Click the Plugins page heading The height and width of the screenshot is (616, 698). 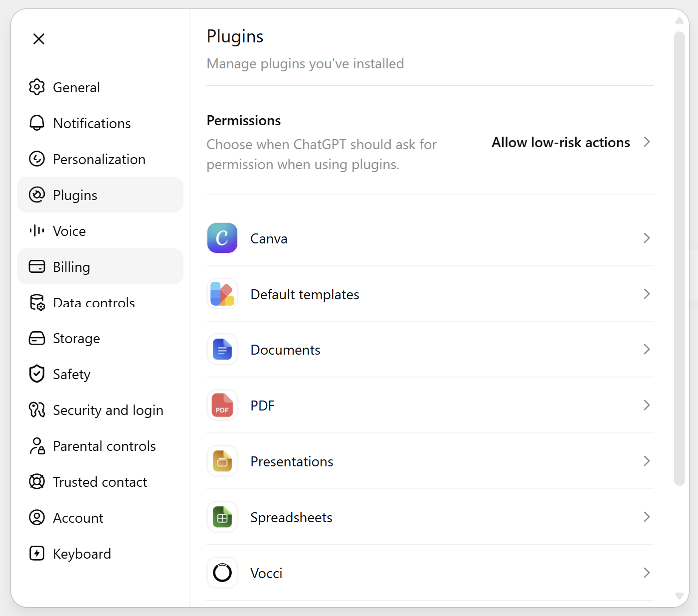[x=235, y=37]
